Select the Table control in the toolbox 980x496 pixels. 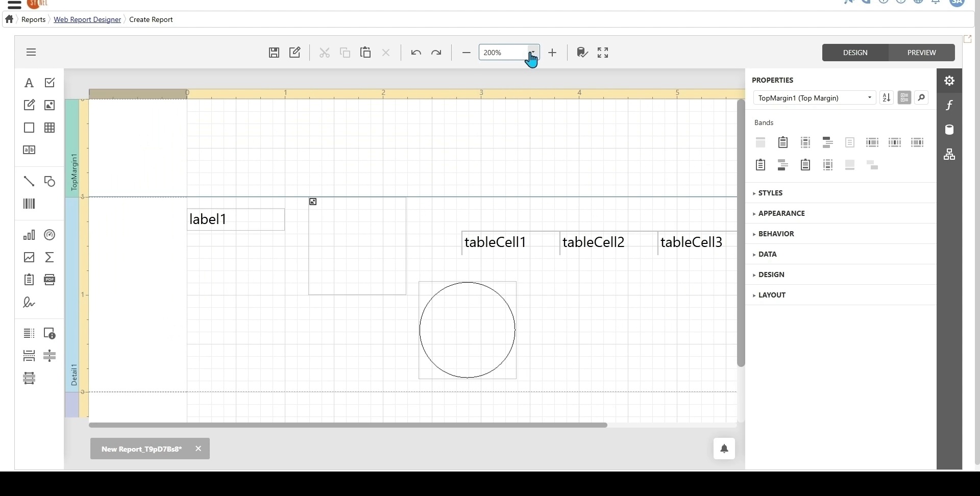(50, 128)
